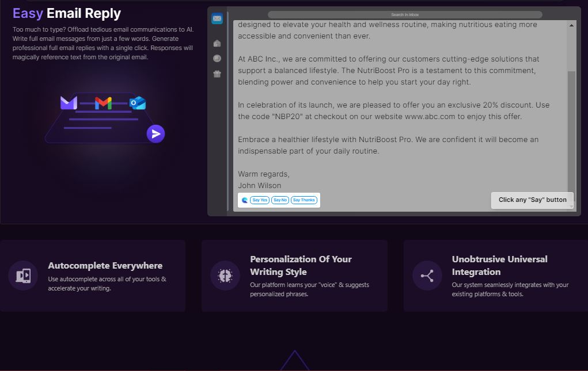Click the "Say No" reply button
The width and height of the screenshot is (588, 371).
tap(280, 200)
